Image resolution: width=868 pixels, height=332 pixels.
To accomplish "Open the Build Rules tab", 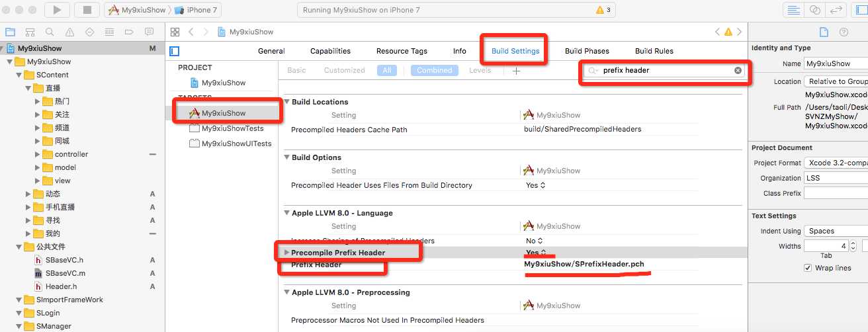I will pyautogui.click(x=654, y=51).
